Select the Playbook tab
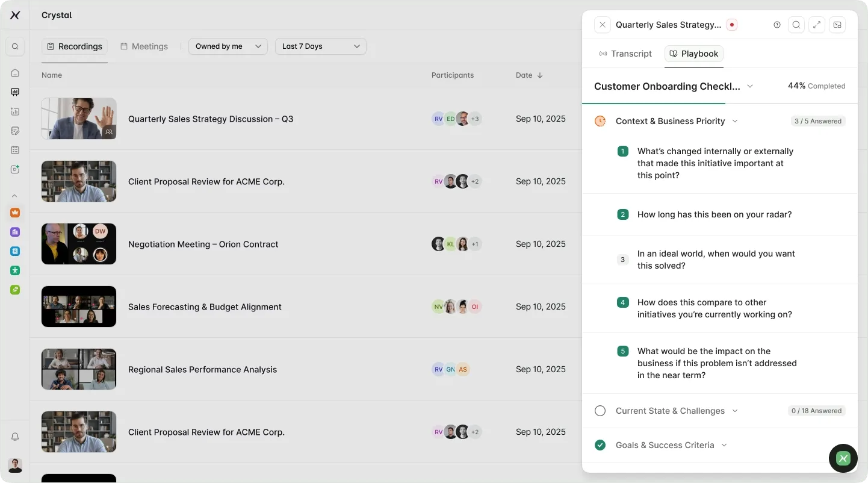868x483 pixels. tap(694, 54)
